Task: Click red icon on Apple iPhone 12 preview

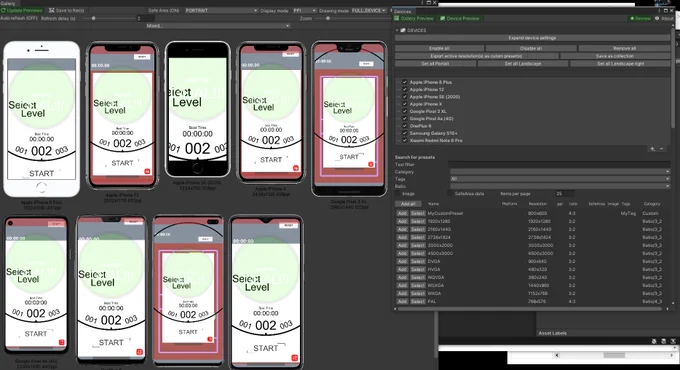Action: (147, 171)
